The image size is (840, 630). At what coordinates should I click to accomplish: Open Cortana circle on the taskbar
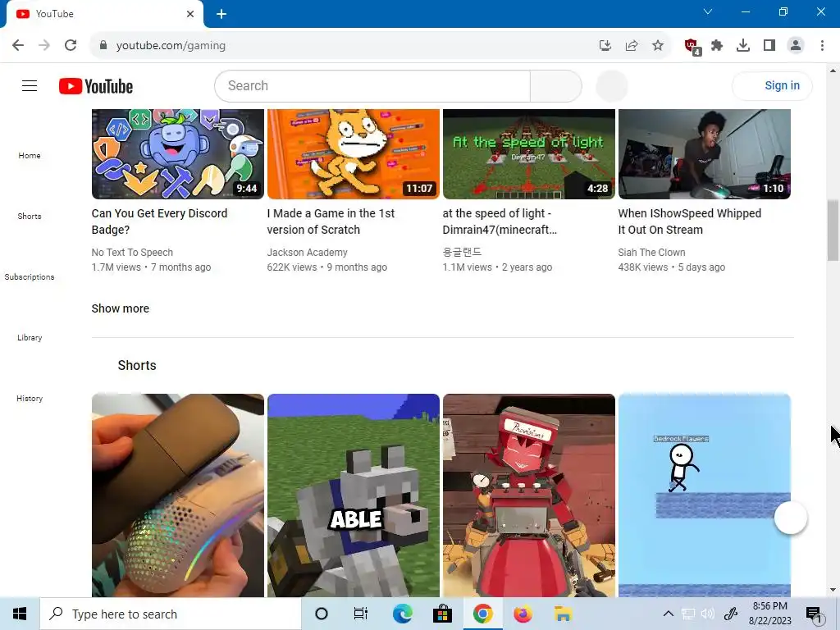(x=321, y=614)
